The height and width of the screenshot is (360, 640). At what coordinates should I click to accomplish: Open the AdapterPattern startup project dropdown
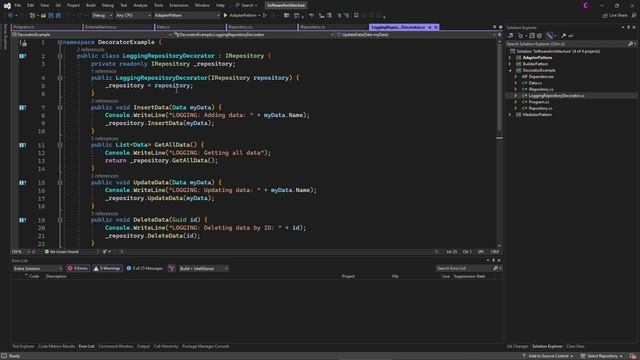187,15
